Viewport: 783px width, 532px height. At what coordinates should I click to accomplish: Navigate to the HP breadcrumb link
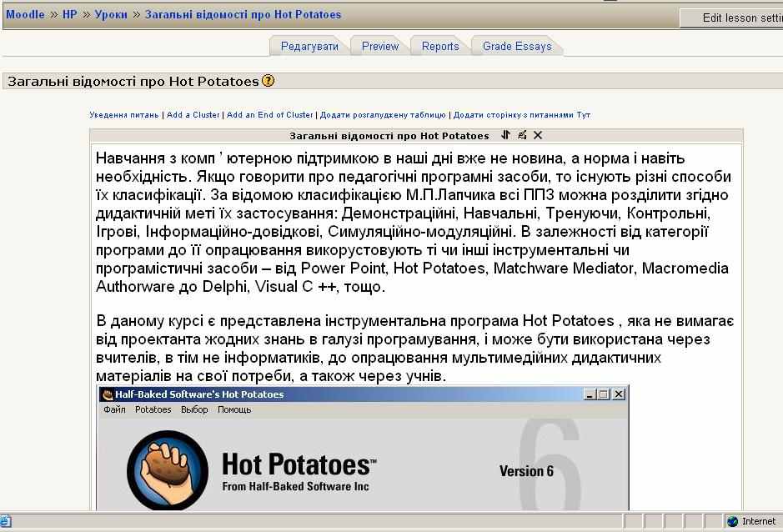click(x=69, y=15)
